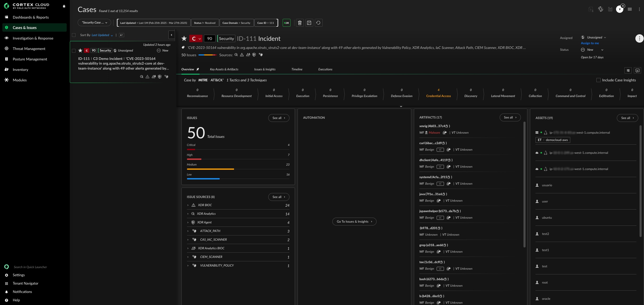Open Settings gear in sidebar
644x305 pixels.
tap(7, 275)
